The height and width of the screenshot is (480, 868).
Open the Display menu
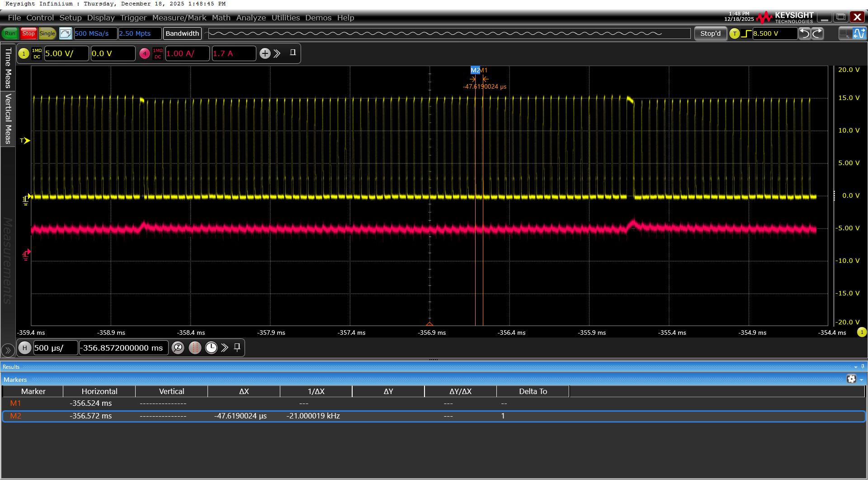[x=101, y=18]
